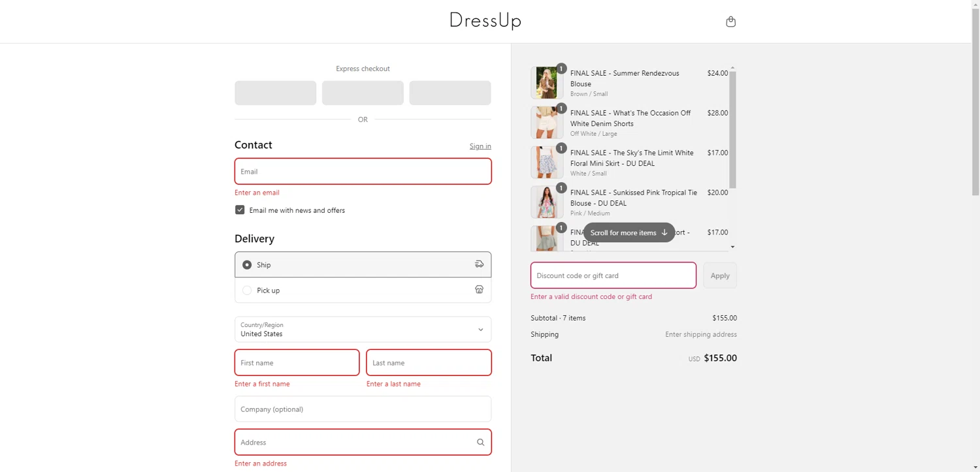Click the 'Enter a first name' error text
Image resolution: width=980 pixels, height=472 pixels.
[262, 384]
